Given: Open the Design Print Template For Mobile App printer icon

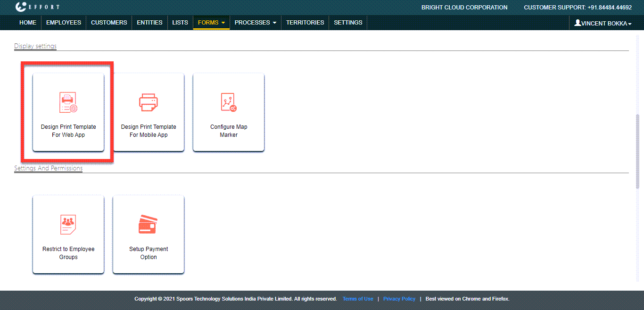Looking at the screenshot, I should coord(149,102).
